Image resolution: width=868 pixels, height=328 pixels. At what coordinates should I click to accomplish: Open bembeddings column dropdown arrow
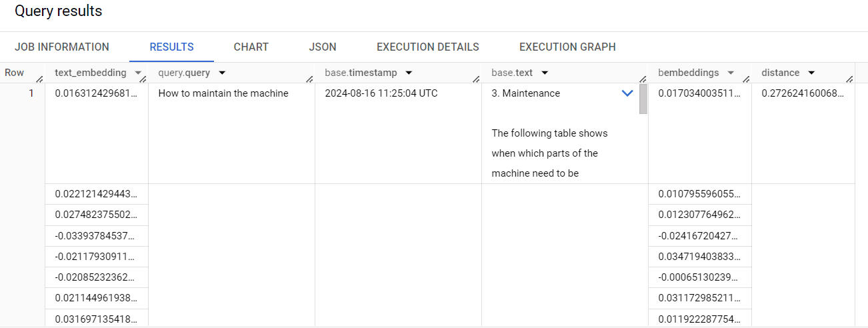pyautogui.click(x=731, y=73)
